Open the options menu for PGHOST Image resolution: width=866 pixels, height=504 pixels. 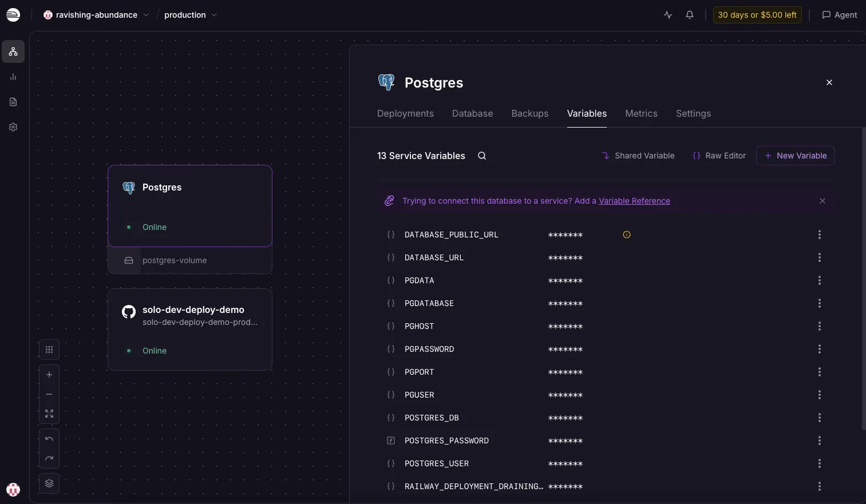(820, 326)
